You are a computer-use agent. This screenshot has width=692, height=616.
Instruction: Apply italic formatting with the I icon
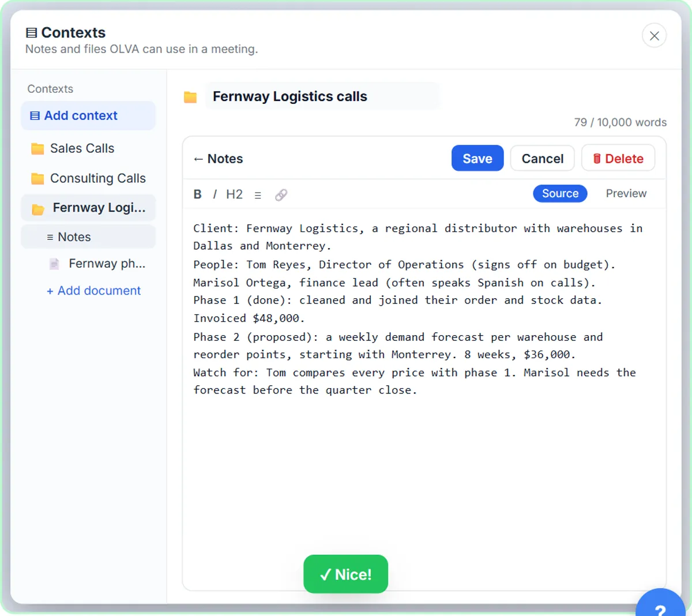tap(215, 194)
